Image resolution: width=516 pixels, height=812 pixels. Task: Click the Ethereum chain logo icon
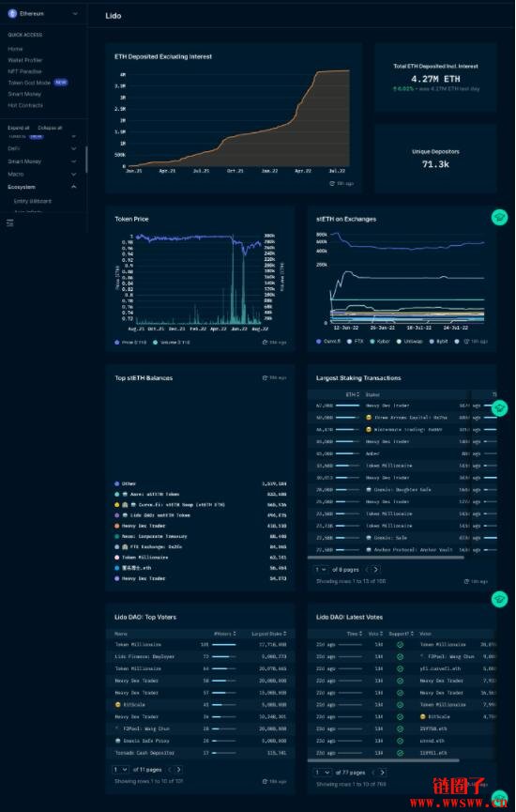(12, 13)
